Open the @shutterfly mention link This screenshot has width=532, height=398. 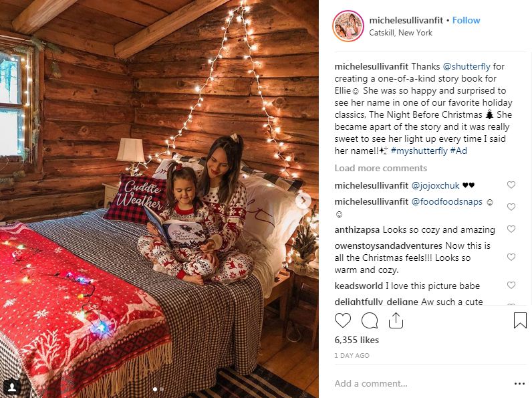(x=467, y=67)
